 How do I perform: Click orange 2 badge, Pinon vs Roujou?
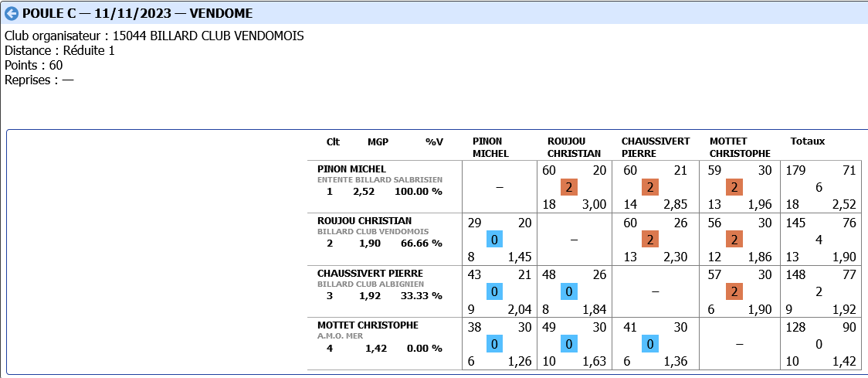point(568,187)
